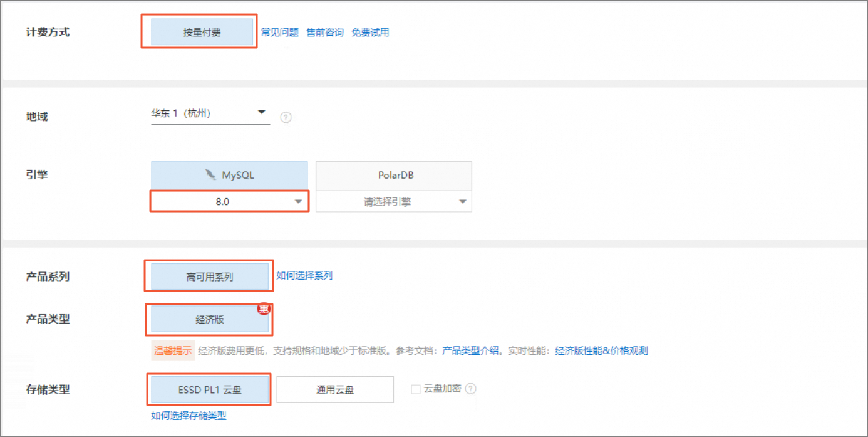
Task: Choose the 经济版 product type
Action: pos(210,319)
